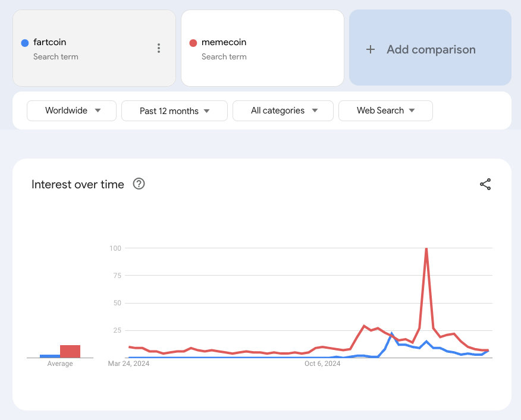
Task: Click 'Search term' text under memecoin
Action: [224, 57]
